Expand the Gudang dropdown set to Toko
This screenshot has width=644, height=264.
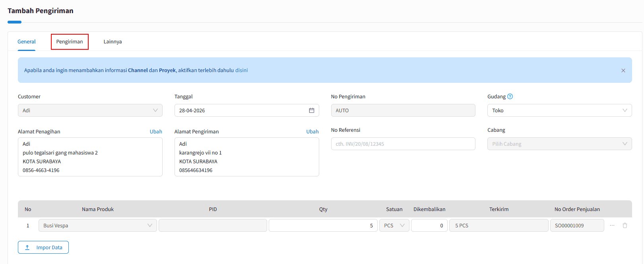[559, 110]
